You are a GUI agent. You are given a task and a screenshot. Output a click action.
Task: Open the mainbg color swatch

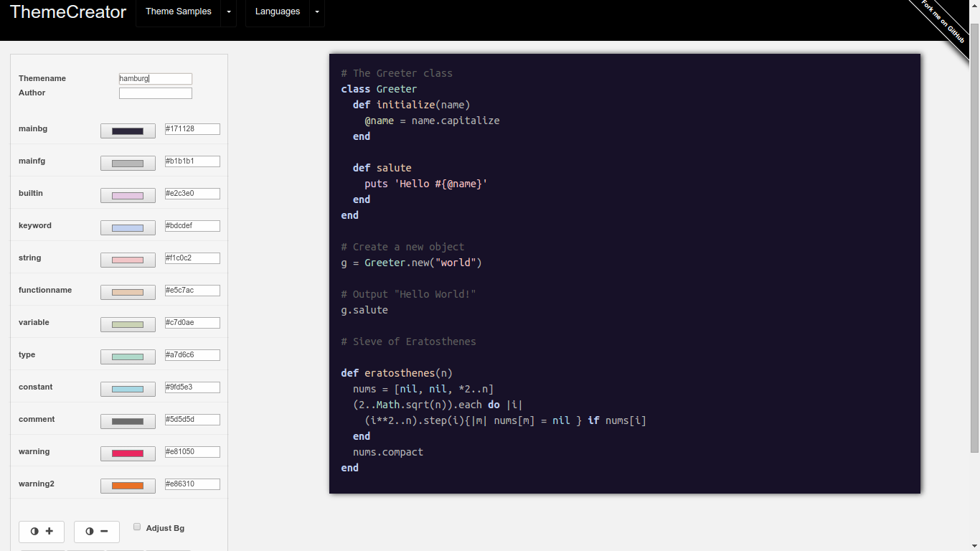pos(128,131)
